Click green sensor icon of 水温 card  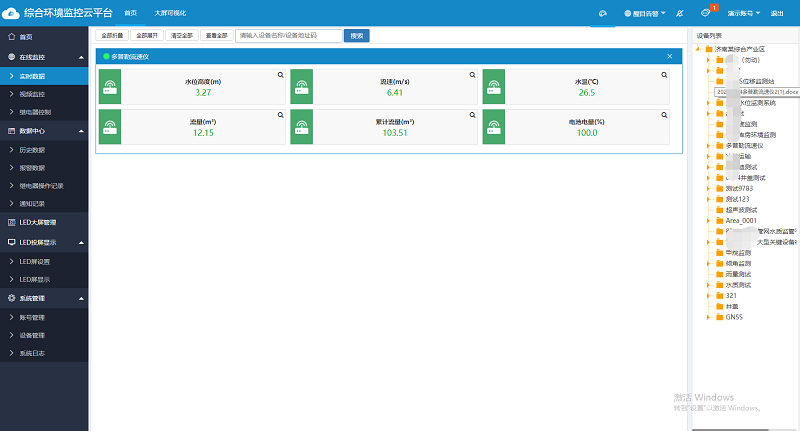[493, 87]
